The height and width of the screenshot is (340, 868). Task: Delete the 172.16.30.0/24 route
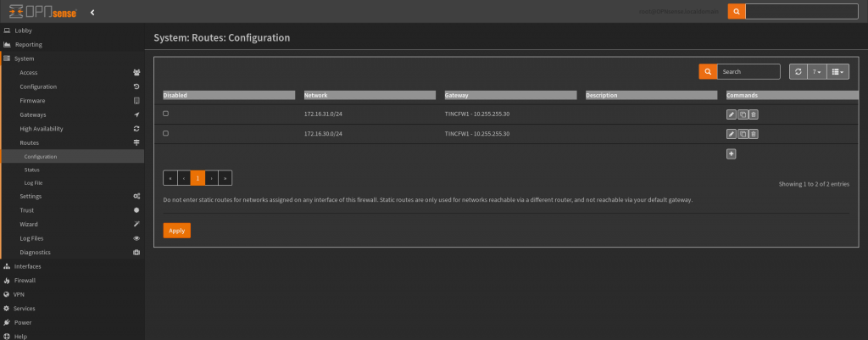tap(753, 134)
